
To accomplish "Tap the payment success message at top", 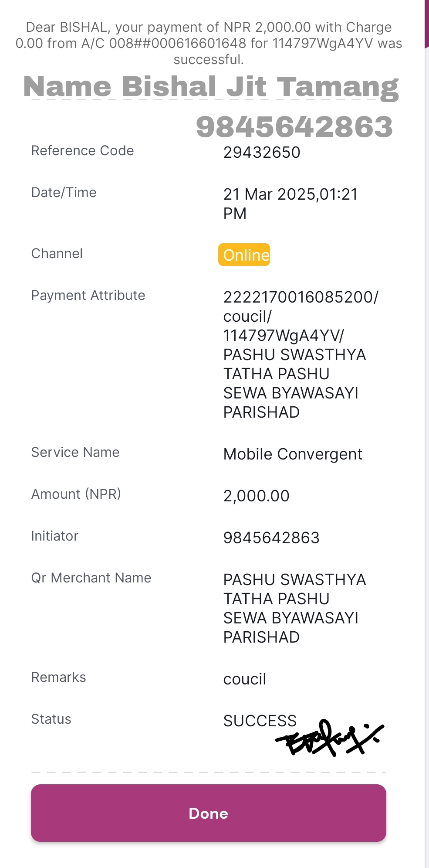I will point(209,43).
